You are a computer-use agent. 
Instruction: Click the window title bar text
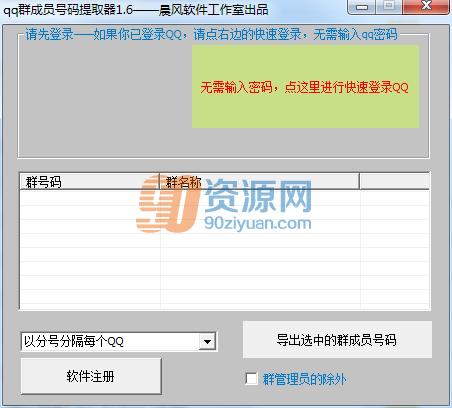(x=136, y=9)
